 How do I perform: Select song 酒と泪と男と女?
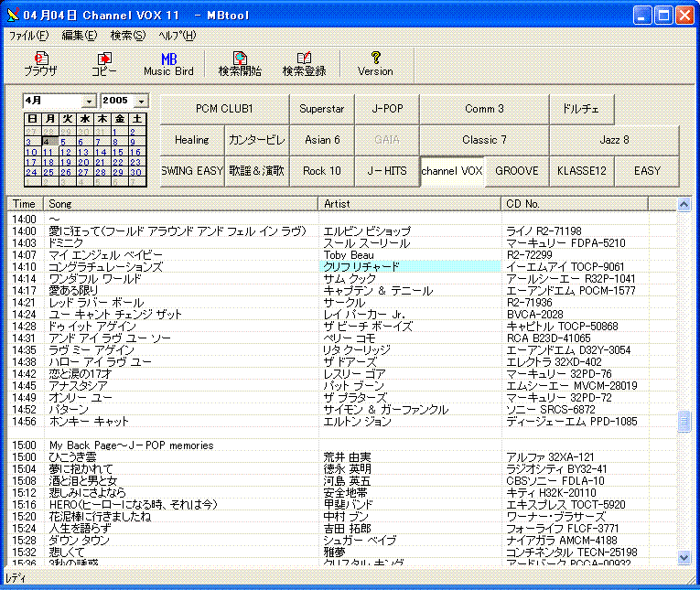coord(83,481)
